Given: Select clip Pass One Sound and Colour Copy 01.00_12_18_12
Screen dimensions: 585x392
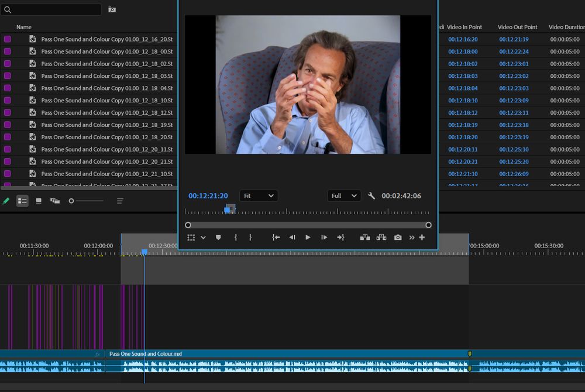Looking at the screenshot, I should click(106, 112).
